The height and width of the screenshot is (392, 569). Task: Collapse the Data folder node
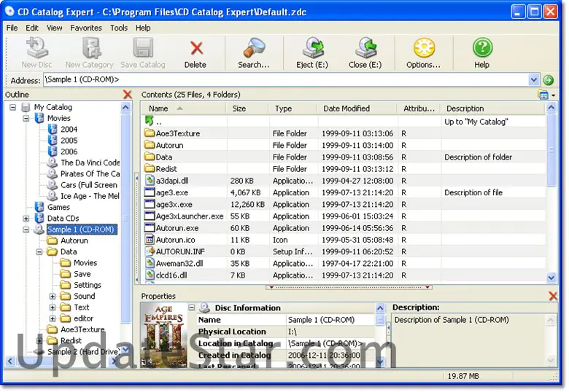tap(39, 252)
